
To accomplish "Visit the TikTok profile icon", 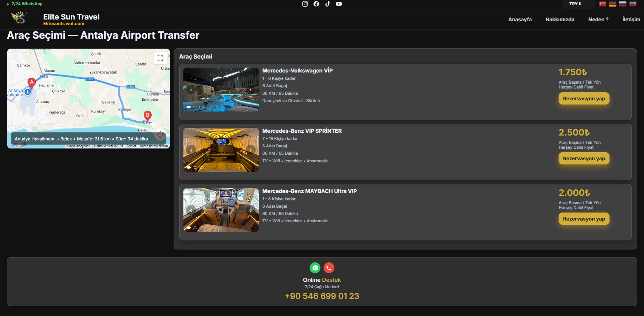I will pos(327,4).
